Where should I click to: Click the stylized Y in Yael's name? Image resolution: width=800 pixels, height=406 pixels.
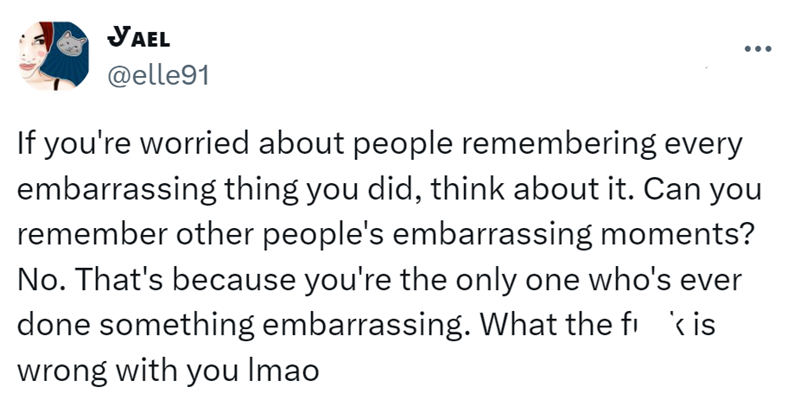(x=119, y=37)
